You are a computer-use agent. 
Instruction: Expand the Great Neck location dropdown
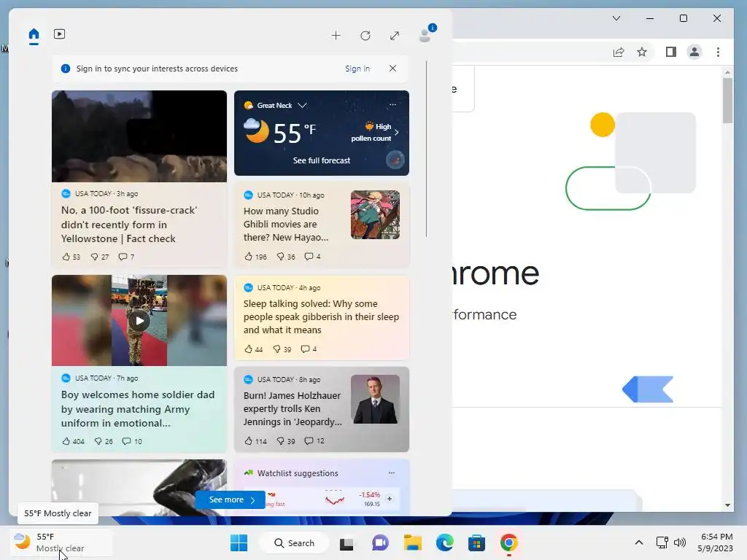point(302,105)
